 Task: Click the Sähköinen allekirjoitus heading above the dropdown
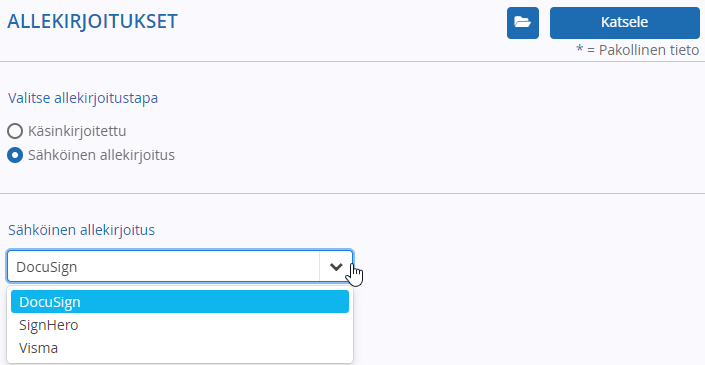coord(81,230)
